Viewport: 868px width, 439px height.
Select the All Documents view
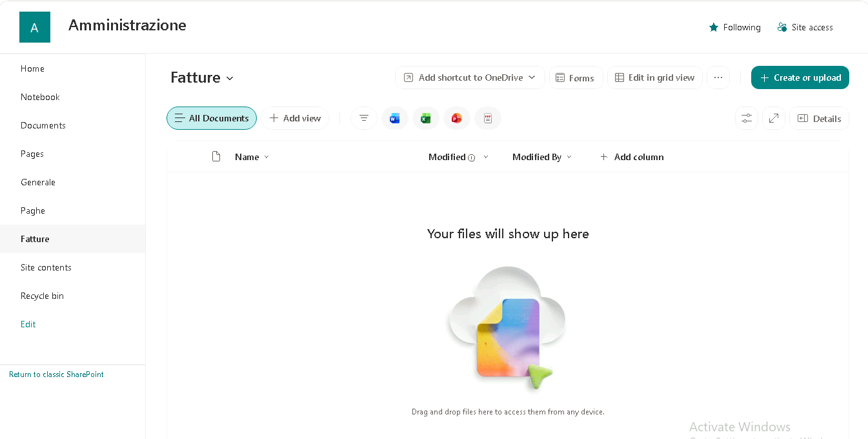pyautogui.click(x=212, y=118)
